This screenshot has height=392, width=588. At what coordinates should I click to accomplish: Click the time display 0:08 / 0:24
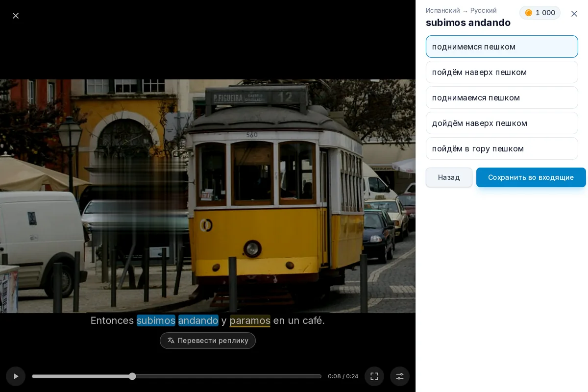click(343, 376)
